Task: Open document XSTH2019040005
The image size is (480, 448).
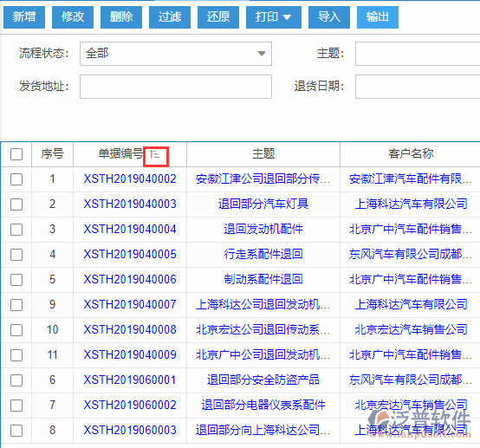Action: pos(130,255)
